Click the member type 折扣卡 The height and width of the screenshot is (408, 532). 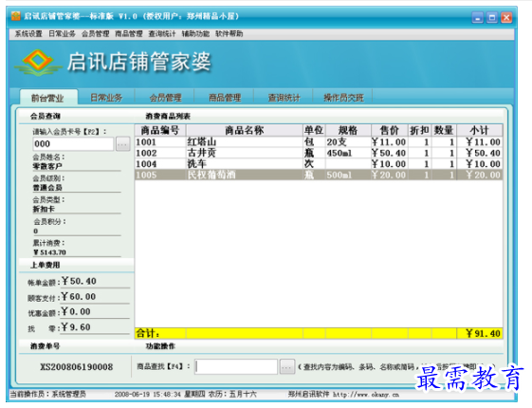click(x=44, y=209)
